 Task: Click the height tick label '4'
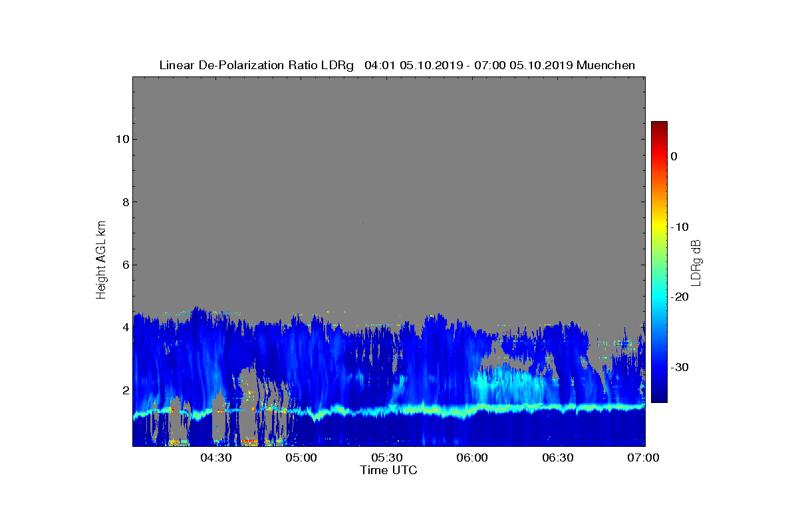(124, 327)
